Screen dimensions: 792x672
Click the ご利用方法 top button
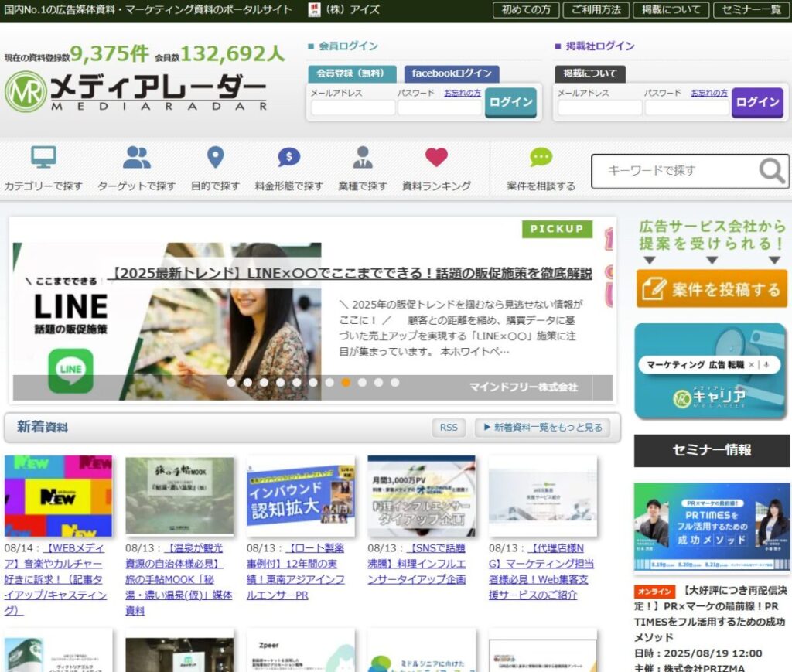[x=596, y=9]
